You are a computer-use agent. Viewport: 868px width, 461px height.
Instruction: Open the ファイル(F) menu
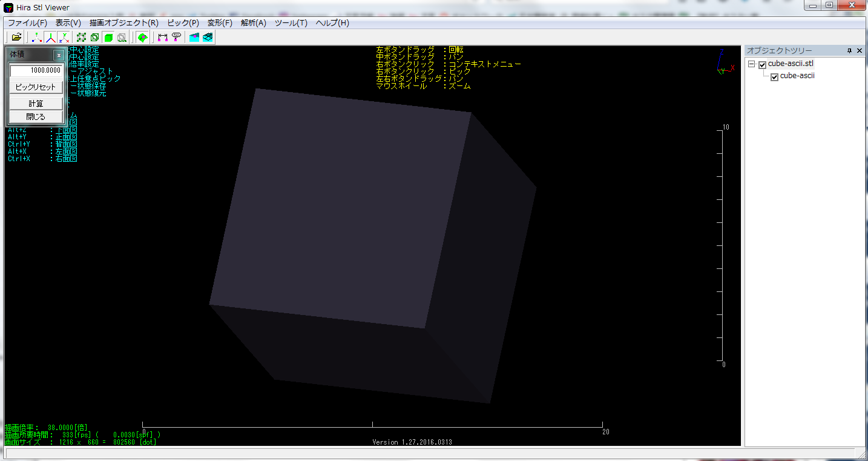tap(27, 23)
